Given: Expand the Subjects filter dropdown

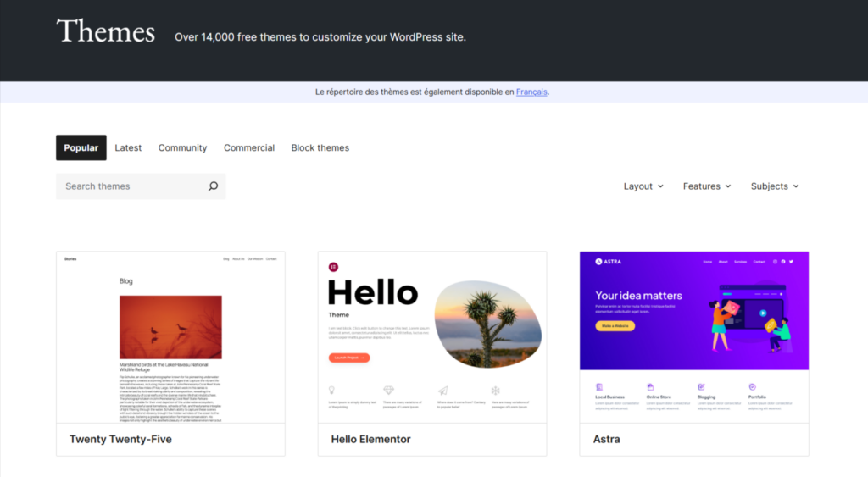Looking at the screenshot, I should 775,186.
